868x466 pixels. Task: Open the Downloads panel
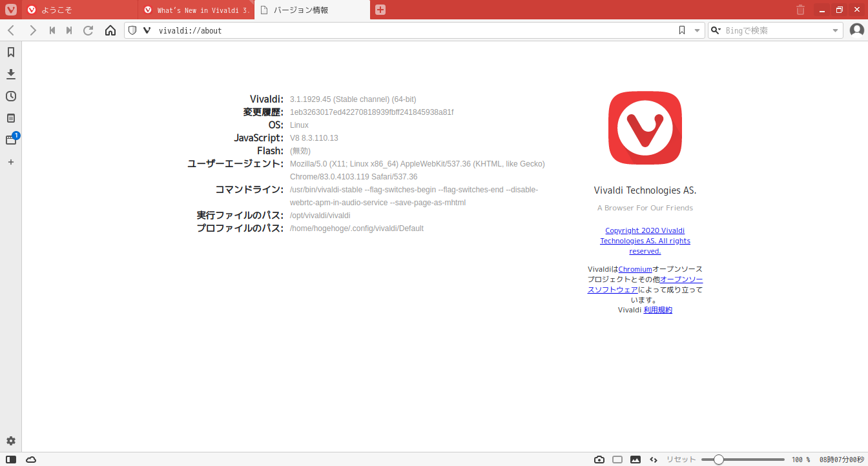coord(11,74)
